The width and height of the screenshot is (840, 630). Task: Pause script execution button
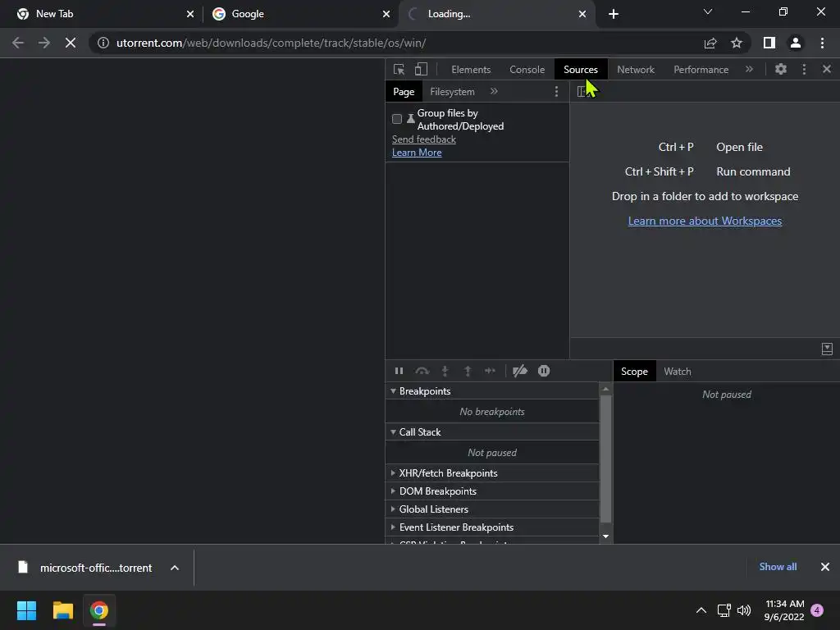pos(399,371)
